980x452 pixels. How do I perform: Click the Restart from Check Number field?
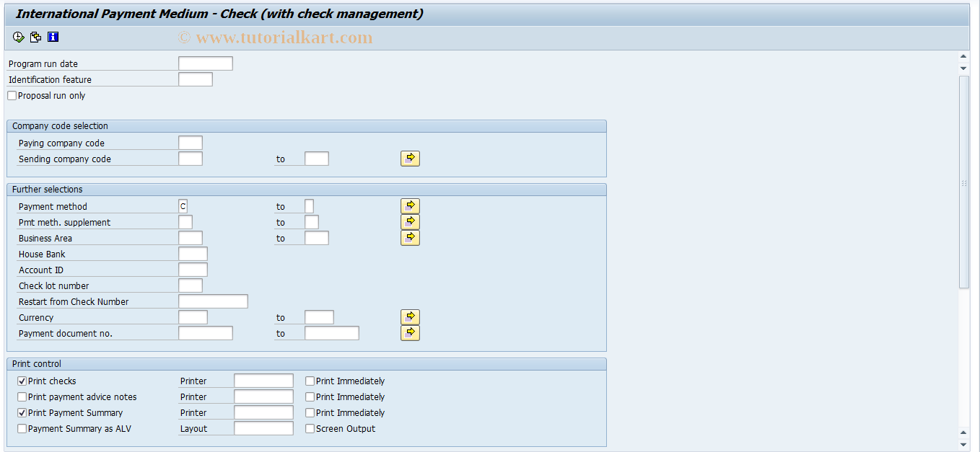pos(213,301)
